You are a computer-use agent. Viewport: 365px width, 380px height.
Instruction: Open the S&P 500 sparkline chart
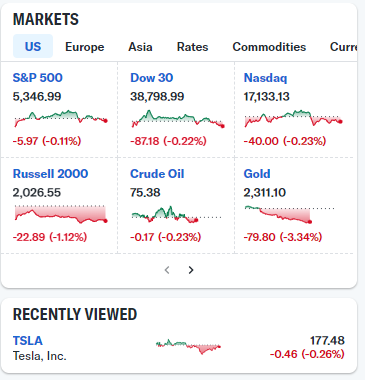[x=61, y=119]
